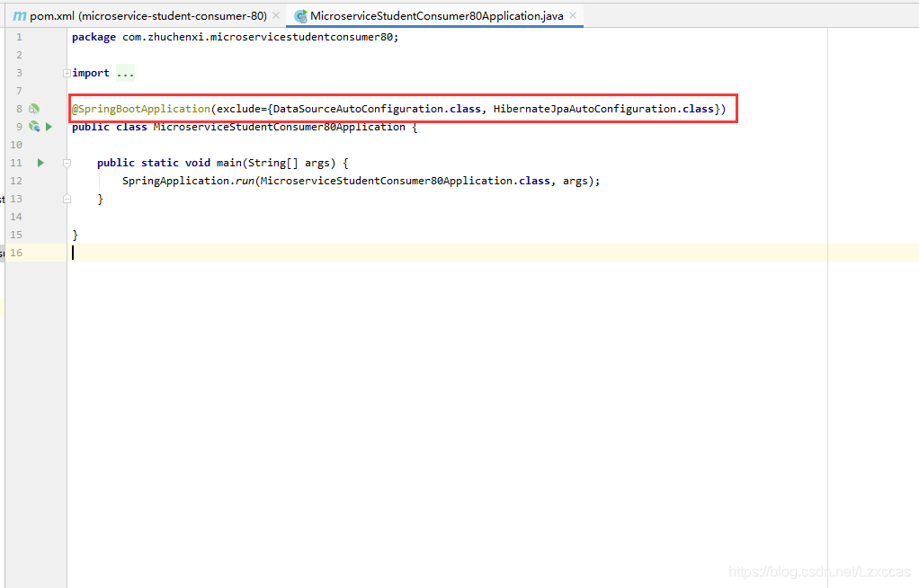This screenshot has height=588, width=919.
Task: Close the pom.xml tab
Action: 276,15
